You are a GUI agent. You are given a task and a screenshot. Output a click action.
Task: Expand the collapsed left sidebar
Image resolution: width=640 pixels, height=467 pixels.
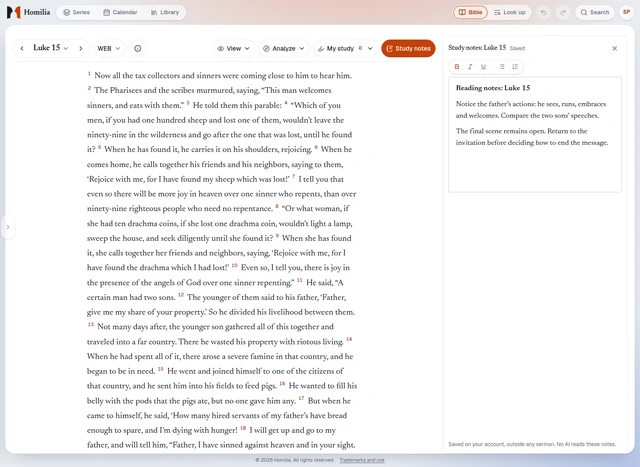(x=8, y=227)
